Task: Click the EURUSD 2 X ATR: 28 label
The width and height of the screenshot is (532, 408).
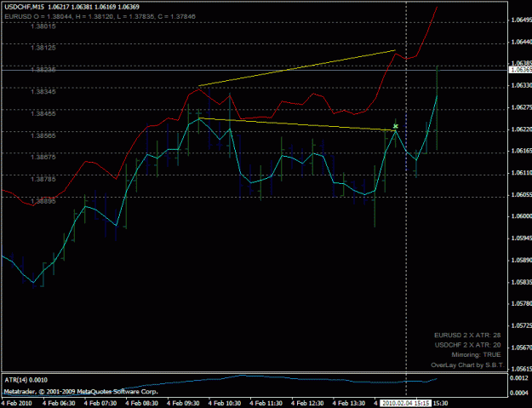Action: (467, 336)
